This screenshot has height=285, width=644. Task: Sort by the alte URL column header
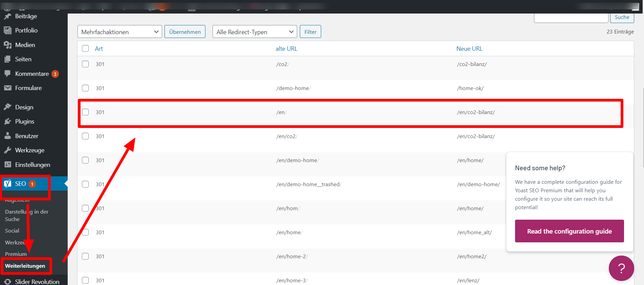[286, 49]
